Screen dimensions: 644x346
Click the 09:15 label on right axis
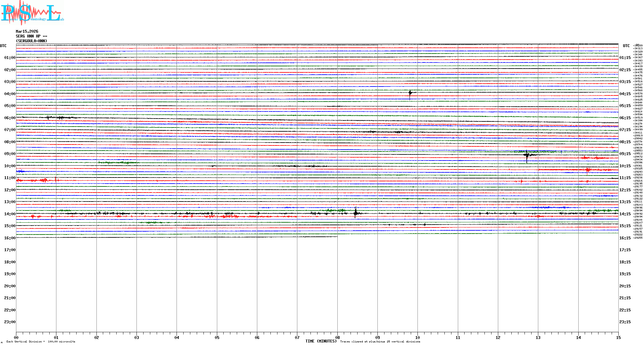625,154
